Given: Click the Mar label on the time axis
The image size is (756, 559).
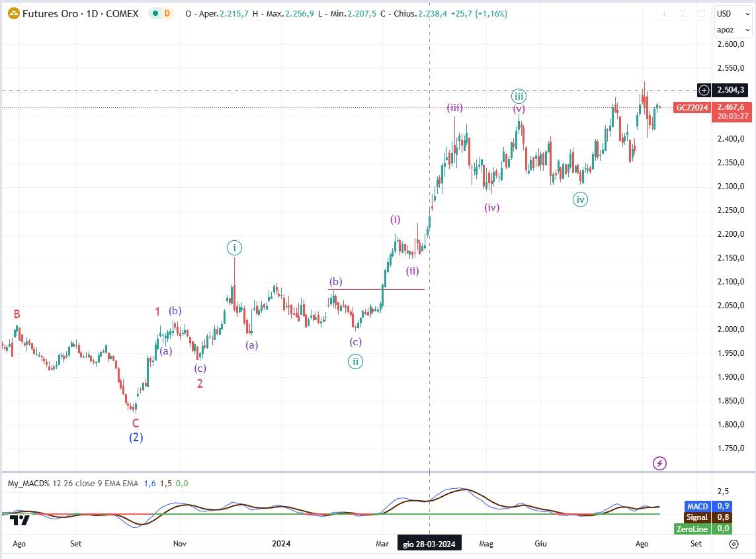Looking at the screenshot, I should point(382,544).
